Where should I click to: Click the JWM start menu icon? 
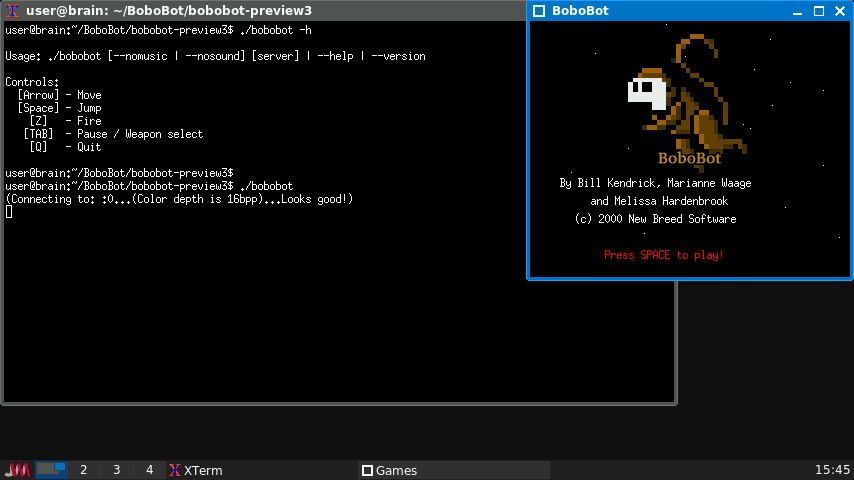pyautogui.click(x=18, y=470)
